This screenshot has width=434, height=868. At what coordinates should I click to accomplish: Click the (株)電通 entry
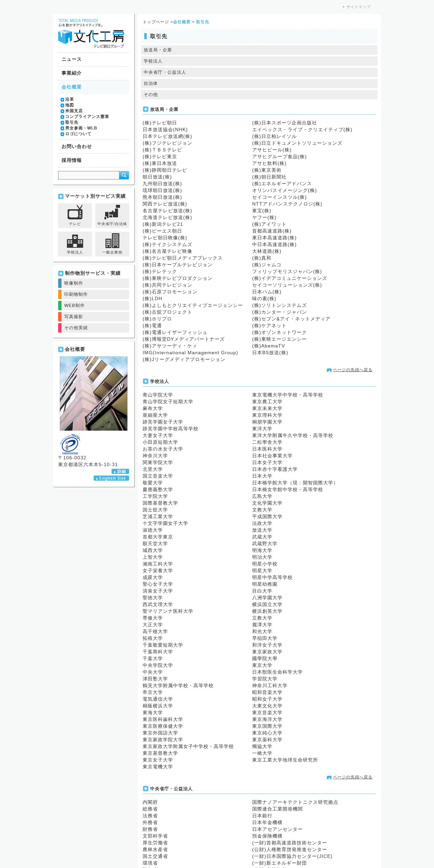(x=152, y=326)
